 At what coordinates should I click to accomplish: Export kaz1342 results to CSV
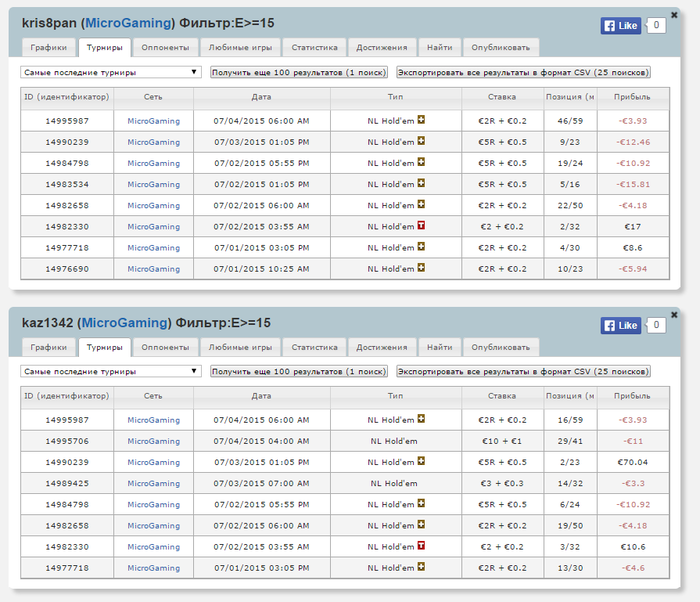[523, 372]
